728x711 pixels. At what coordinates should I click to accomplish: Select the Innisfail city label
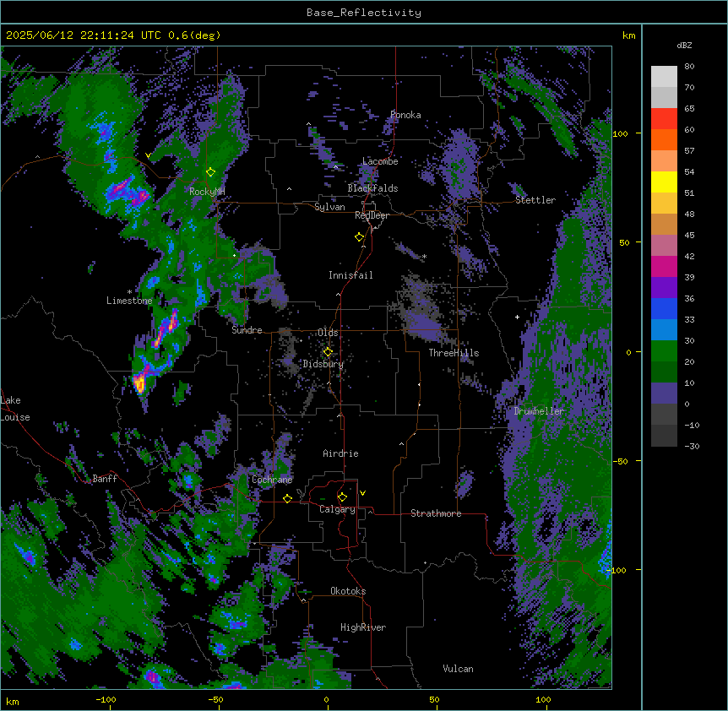[350, 275]
